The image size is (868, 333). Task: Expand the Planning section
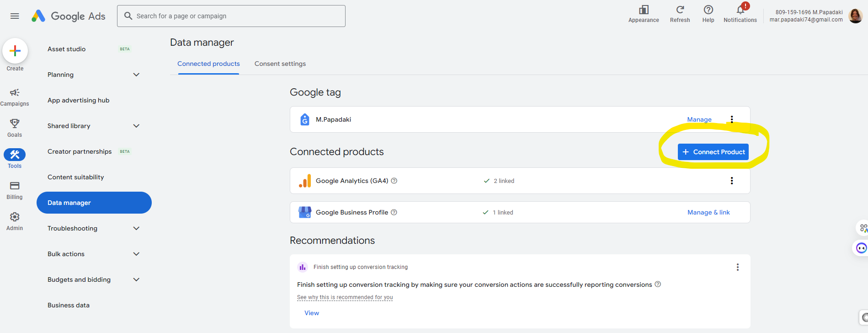136,75
